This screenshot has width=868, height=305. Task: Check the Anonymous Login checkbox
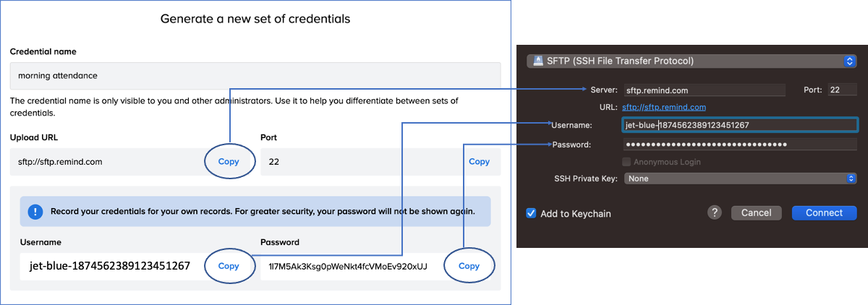pos(627,162)
